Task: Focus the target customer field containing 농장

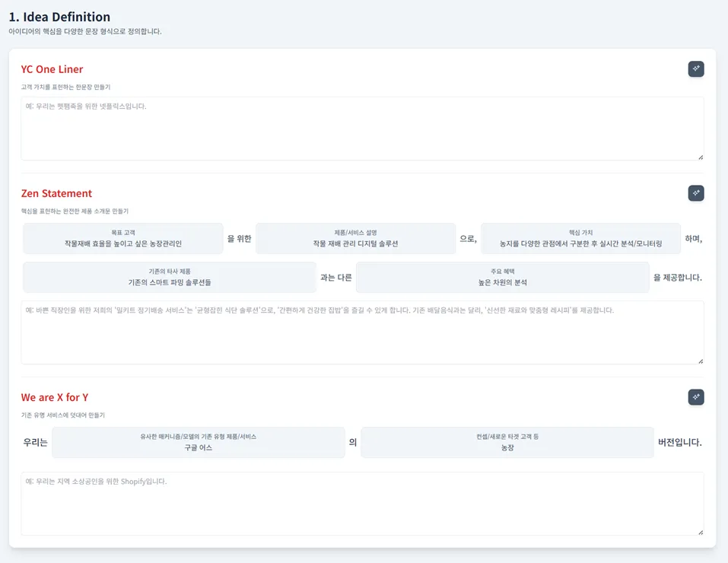Action: tap(507, 443)
